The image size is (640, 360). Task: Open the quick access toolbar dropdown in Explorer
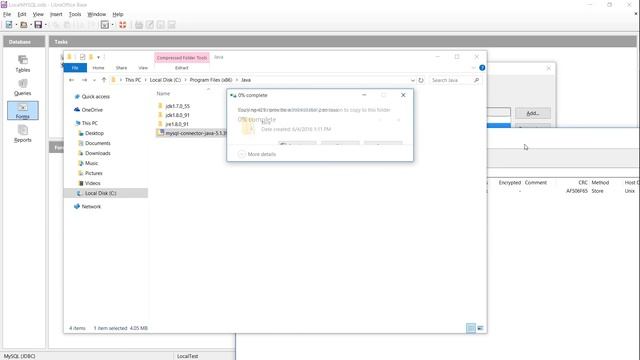[98, 57]
